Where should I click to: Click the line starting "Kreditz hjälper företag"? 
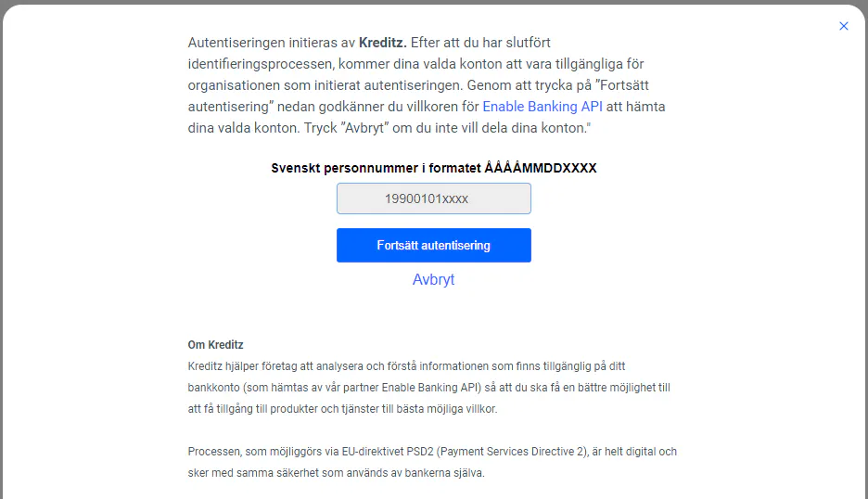[406, 366]
